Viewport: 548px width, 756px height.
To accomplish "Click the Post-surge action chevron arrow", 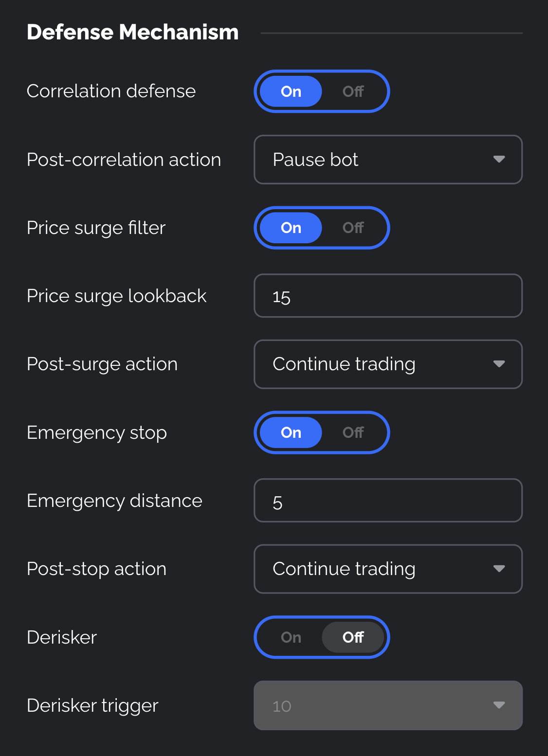I will coord(499,364).
